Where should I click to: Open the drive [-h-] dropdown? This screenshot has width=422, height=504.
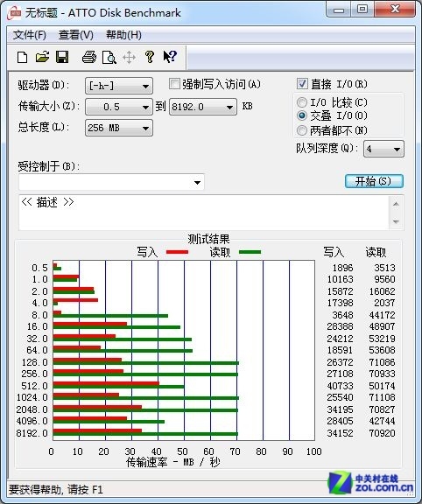pyautogui.click(x=119, y=86)
